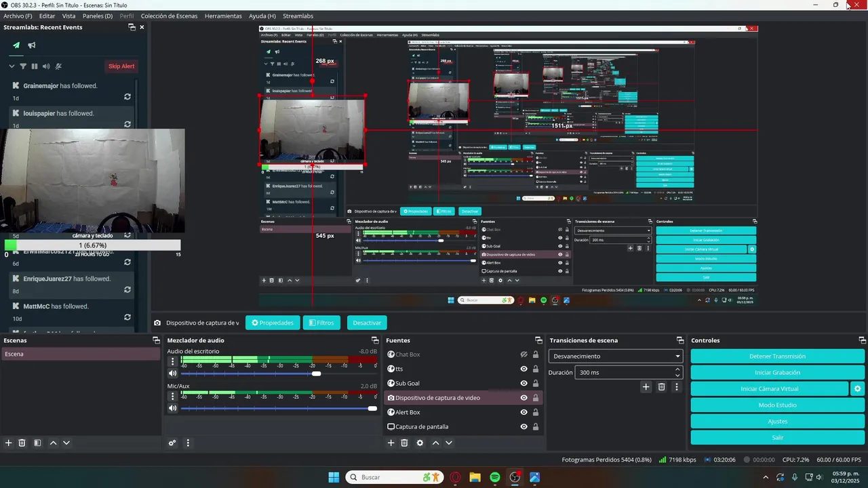Add a new source in Fuentes panel
This screenshot has width=868, height=488.
point(391,443)
